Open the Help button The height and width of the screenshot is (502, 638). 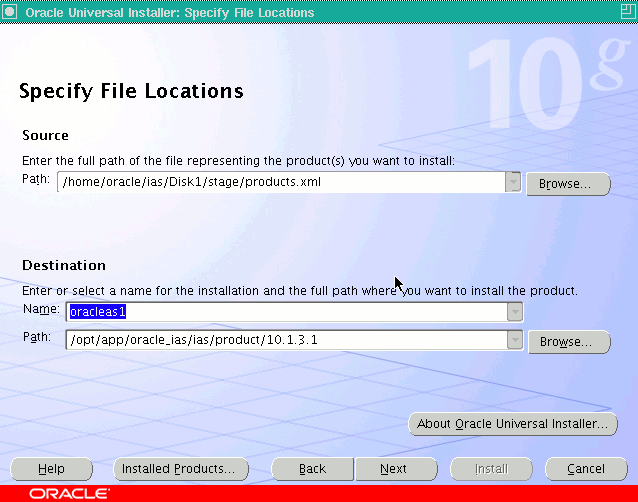coord(52,469)
